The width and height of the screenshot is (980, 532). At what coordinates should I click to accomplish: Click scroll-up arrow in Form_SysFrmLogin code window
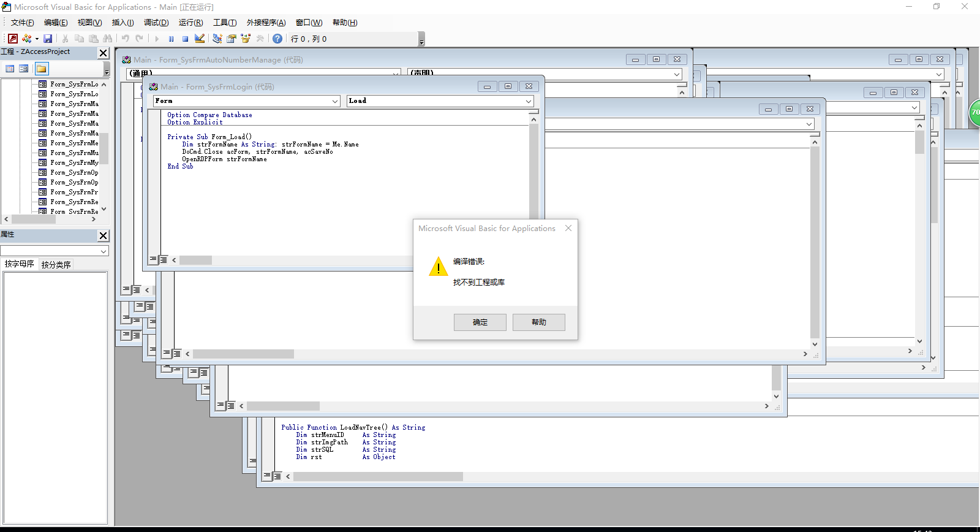[533, 120]
